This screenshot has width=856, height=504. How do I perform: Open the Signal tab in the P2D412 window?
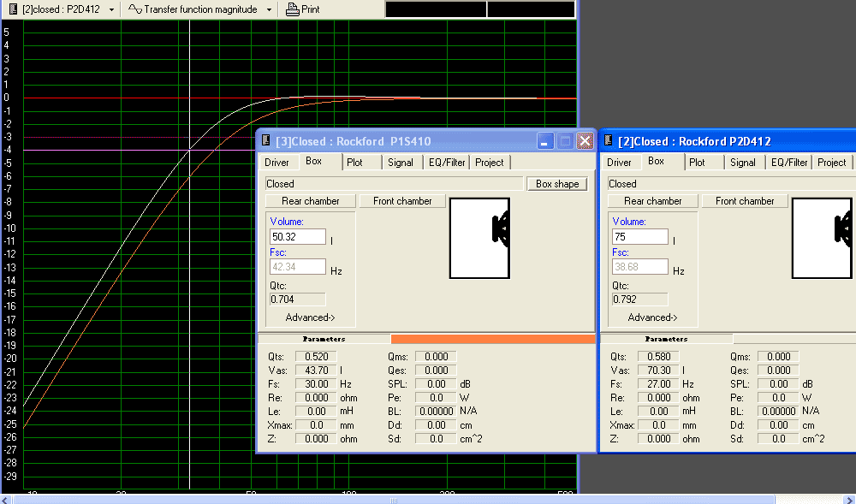pyautogui.click(x=742, y=163)
